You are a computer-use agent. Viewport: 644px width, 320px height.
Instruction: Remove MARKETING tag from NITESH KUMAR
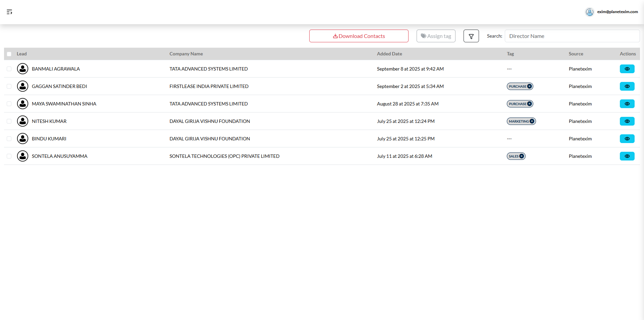(532, 121)
